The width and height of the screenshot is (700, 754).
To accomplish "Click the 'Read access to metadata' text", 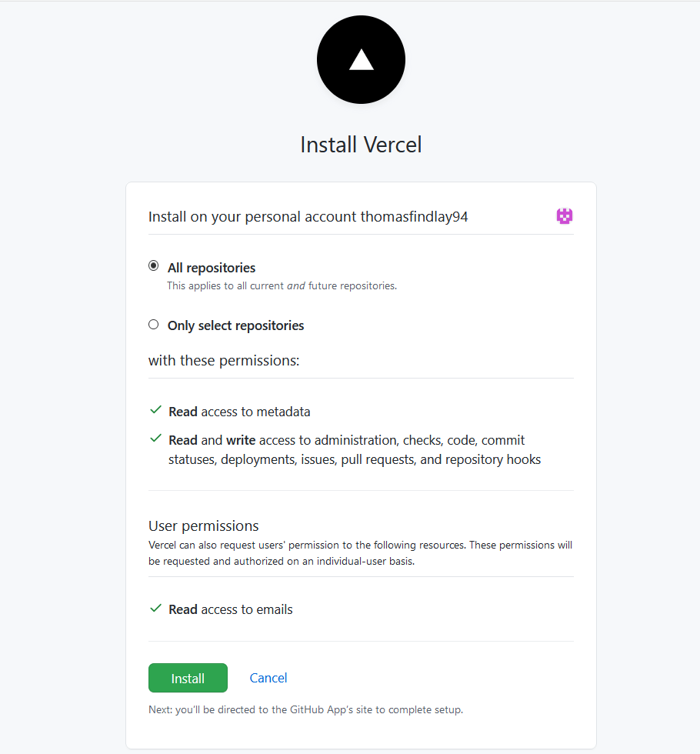I will point(239,412).
